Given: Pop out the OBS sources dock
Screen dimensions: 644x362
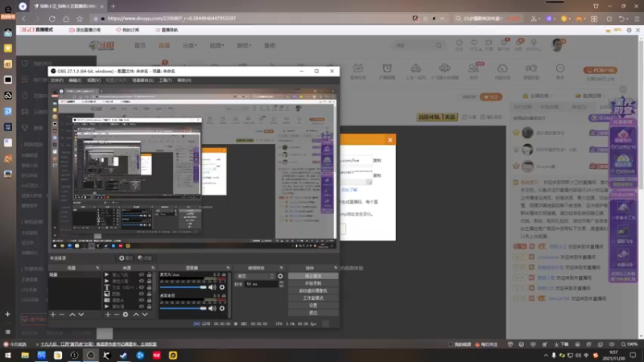Looking at the screenshot, I should point(152,268).
